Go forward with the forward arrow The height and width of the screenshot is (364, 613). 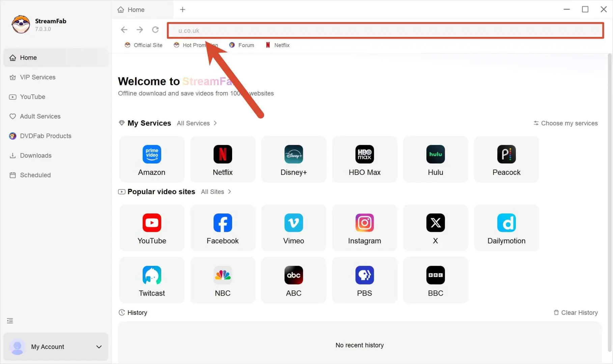pos(140,30)
